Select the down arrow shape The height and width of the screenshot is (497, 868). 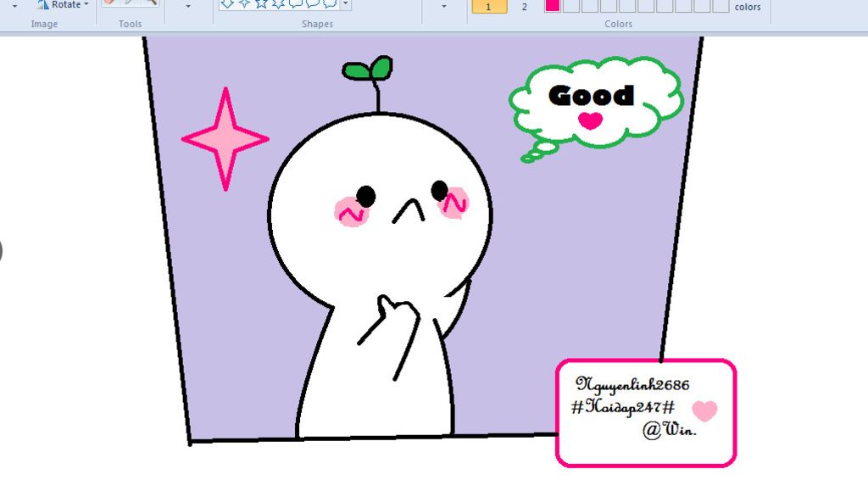227,3
